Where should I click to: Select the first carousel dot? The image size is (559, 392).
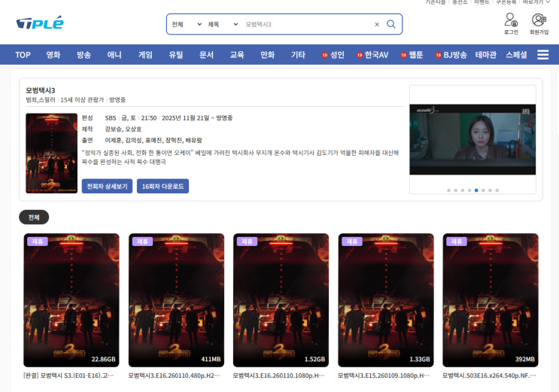(448, 190)
